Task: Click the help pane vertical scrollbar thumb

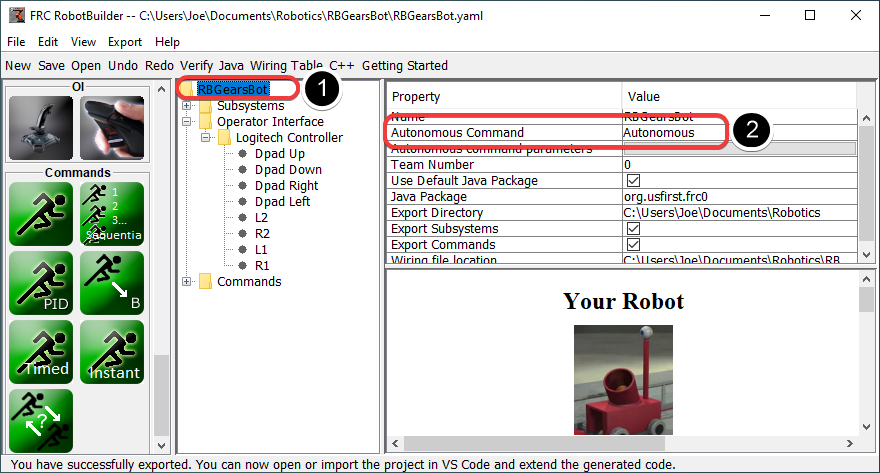Action: coord(866,300)
